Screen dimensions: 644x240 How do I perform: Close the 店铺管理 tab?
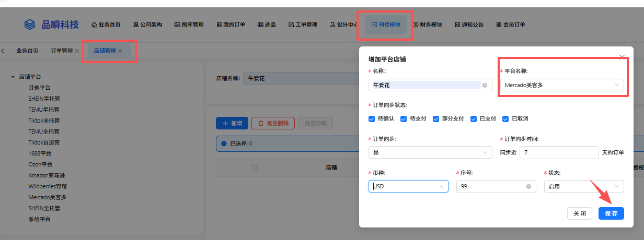click(x=120, y=51)
